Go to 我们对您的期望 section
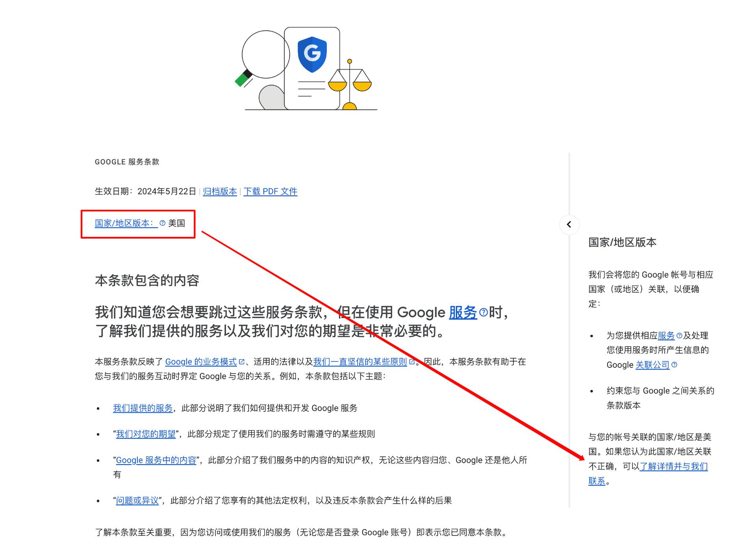The image size is (756, 550). click(x=146, y=434)
